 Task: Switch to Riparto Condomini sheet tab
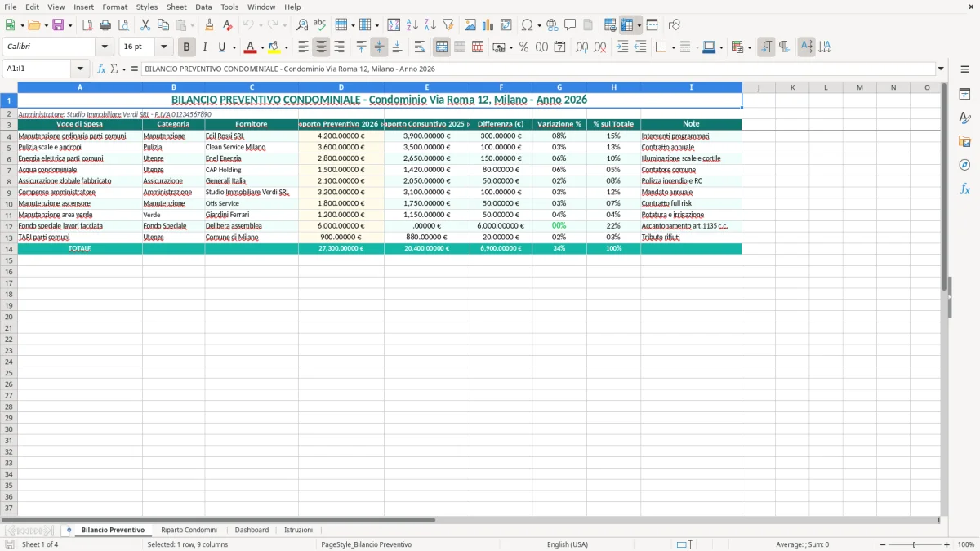pyautogui.click(x=189, y=531)
